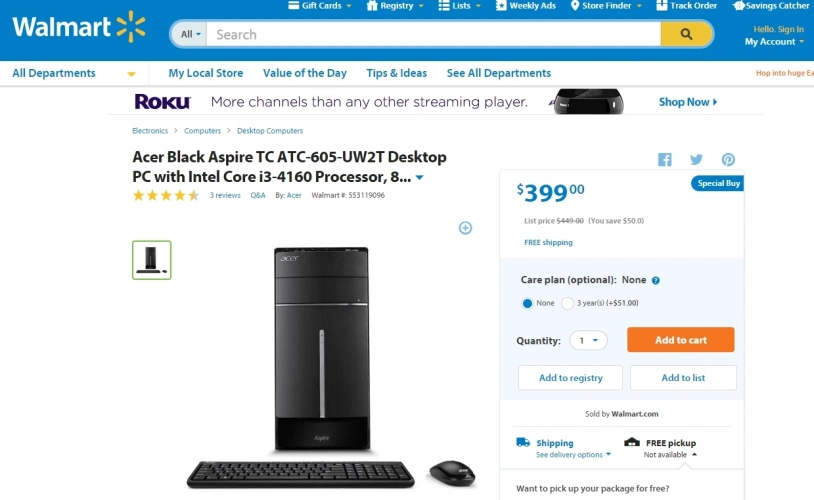The width and height of the screenshot is (814, 500).
Task: Expand the product title arrow
Action: pyautogui.click(x=419, y=178)
